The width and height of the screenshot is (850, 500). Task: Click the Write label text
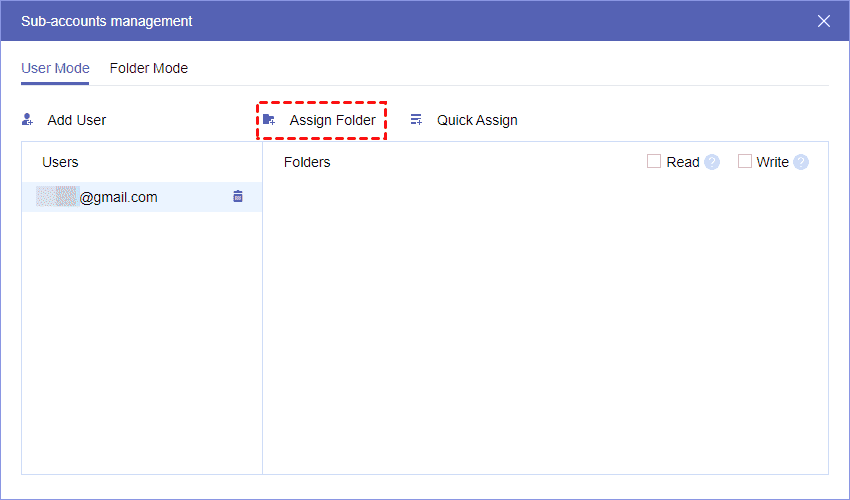click(773, 162)
